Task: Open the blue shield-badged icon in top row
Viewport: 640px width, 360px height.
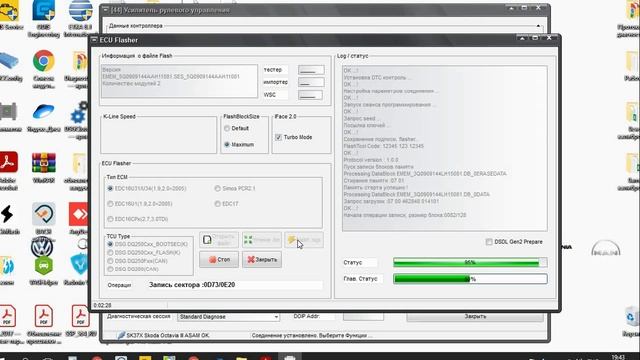Action: (44, 11)
